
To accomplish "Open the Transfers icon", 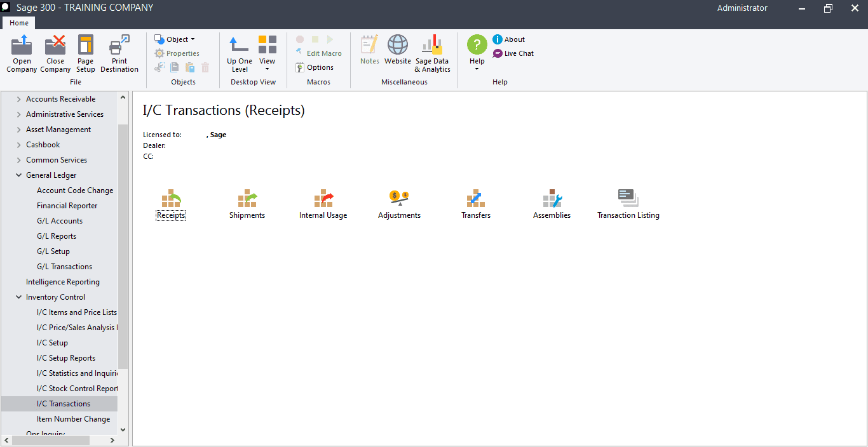I will pos(476,204).
